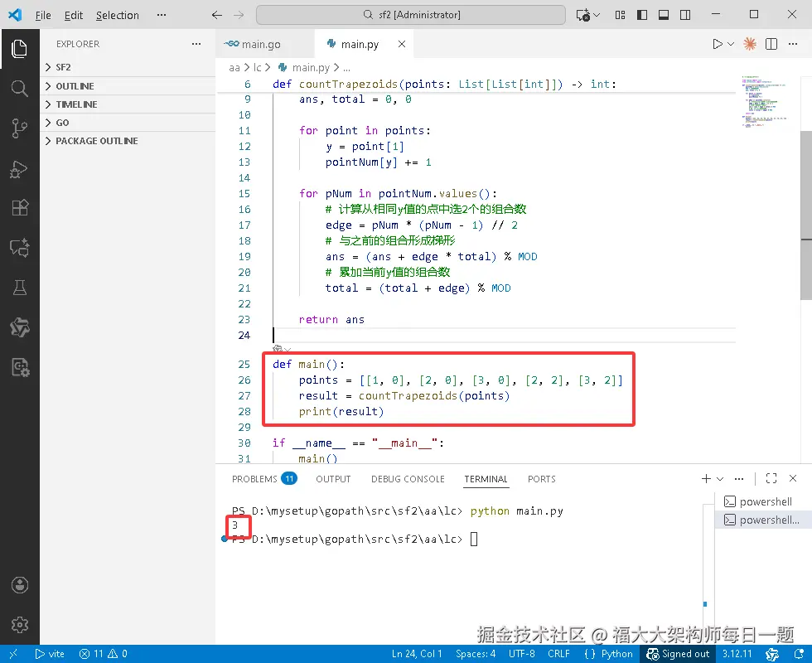
Task: Split the editor to the right
Action: [x=771, y=44]
